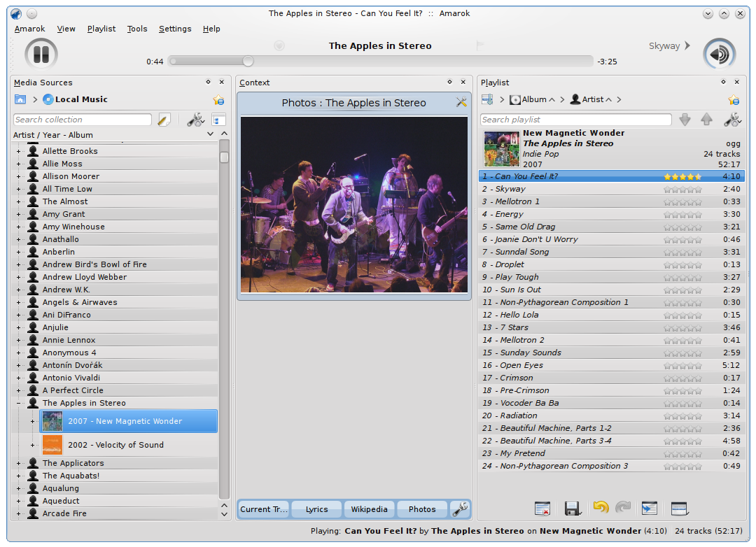Rate Skyway using its star rating
Viewport: 756px width, 547px height.
coord(682,190)
